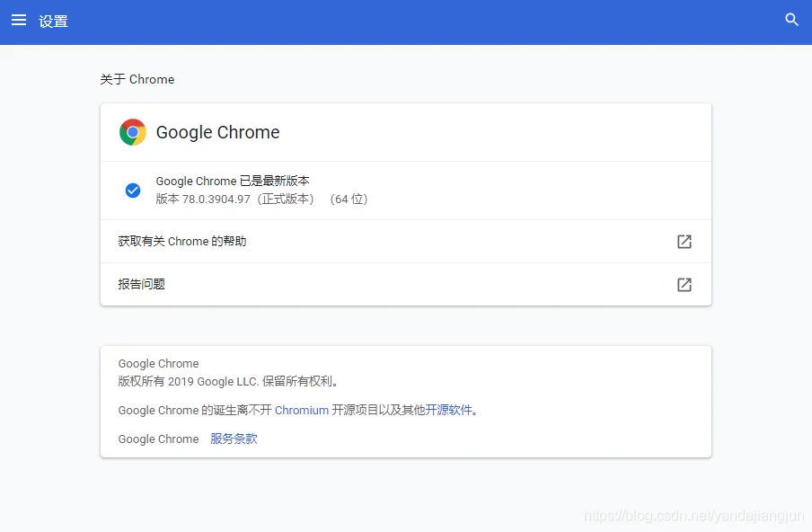This screenshot has width=812, height=532.
Task: Click the blue up-to-date checkmark icon
Action: point(133,191)
